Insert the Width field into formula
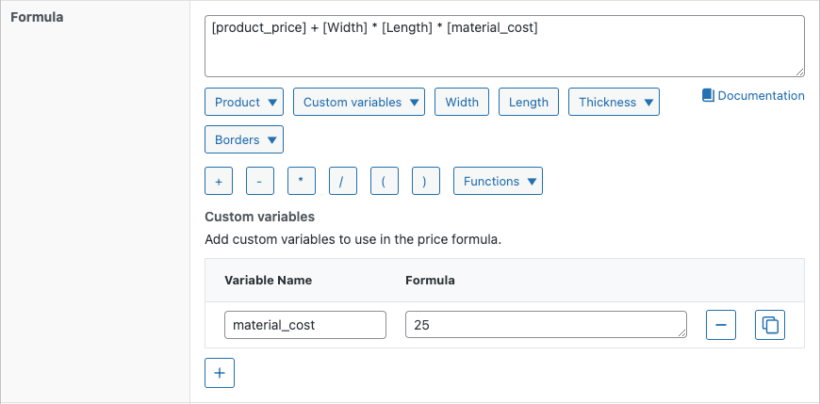820x404 pixels. [x=462, y=102]
